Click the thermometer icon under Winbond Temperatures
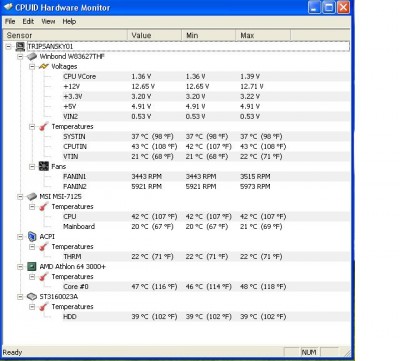This screenshot has width=400, height=361. 44,127
